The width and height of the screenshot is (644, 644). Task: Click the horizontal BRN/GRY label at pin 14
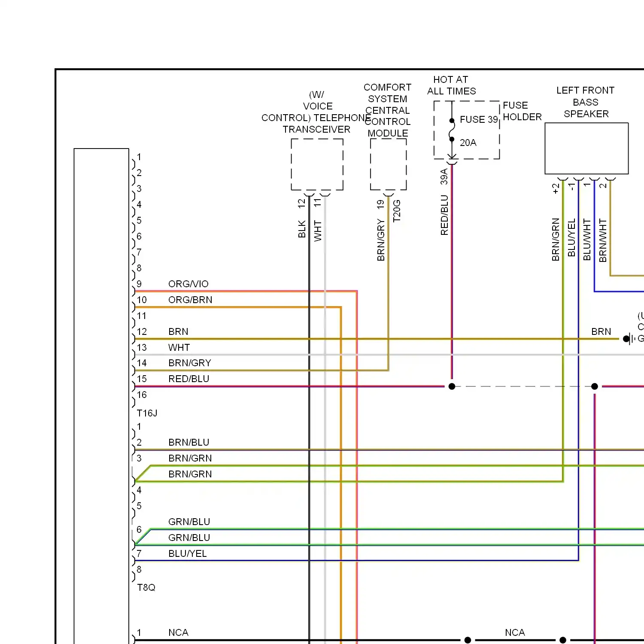pyautogui.click(x=190, y=363)
